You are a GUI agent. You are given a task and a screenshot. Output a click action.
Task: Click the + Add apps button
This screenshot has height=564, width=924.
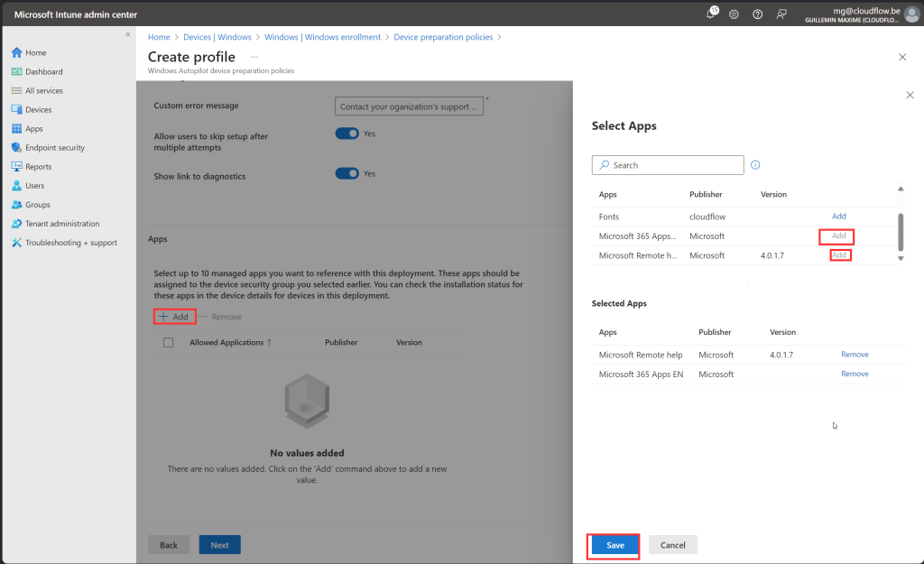click(x=174, y=317)
